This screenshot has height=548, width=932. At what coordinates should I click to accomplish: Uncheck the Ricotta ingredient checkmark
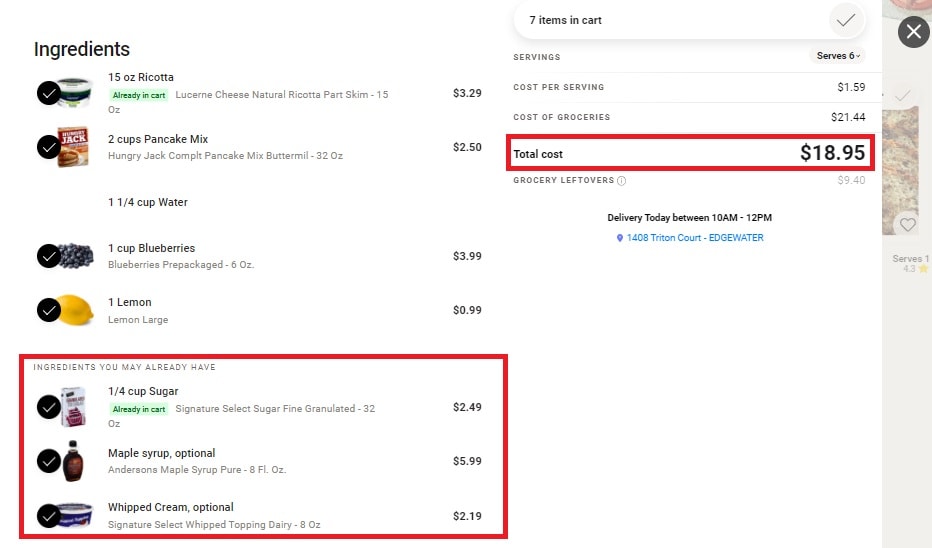pyautogui.click(x=49, y=93)
